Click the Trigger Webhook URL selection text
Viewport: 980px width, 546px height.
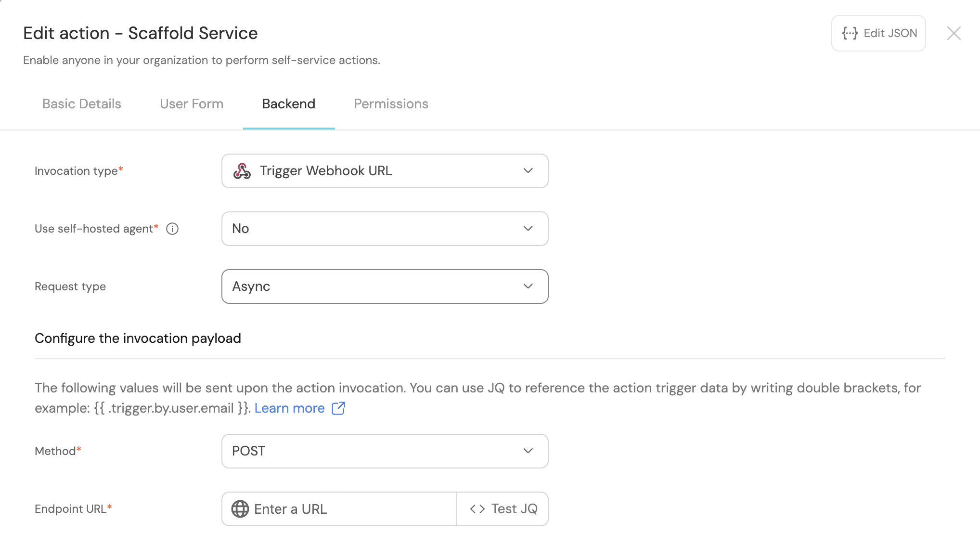pyautogui.click(x=326, y=171)
